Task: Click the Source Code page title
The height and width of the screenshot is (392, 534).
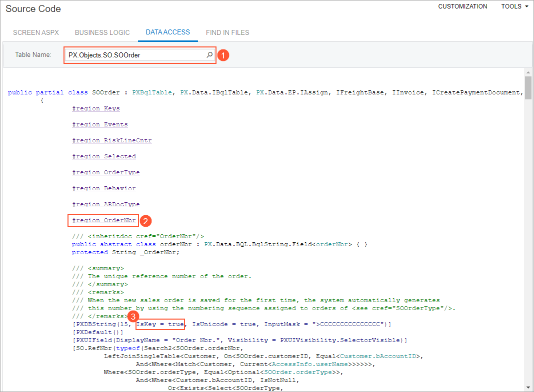Action: tap(33, 9)
